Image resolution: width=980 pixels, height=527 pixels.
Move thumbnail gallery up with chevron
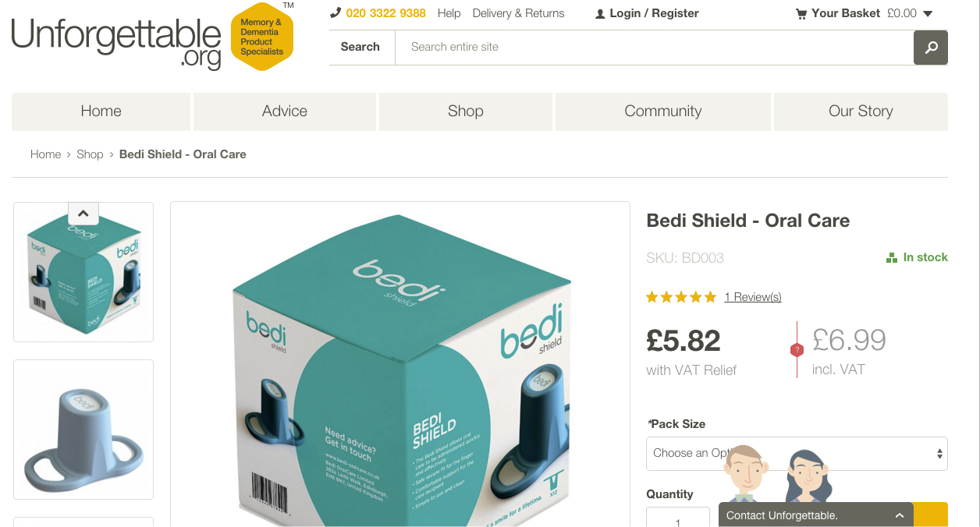pos(83,213)
